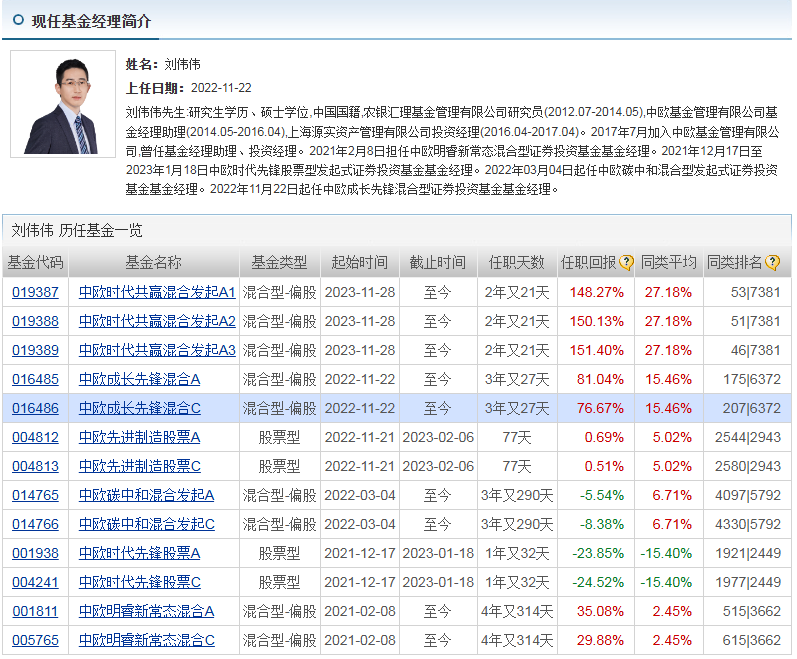
Task: Click ranking cell 1977|2449
Action: tap(748, 582)
